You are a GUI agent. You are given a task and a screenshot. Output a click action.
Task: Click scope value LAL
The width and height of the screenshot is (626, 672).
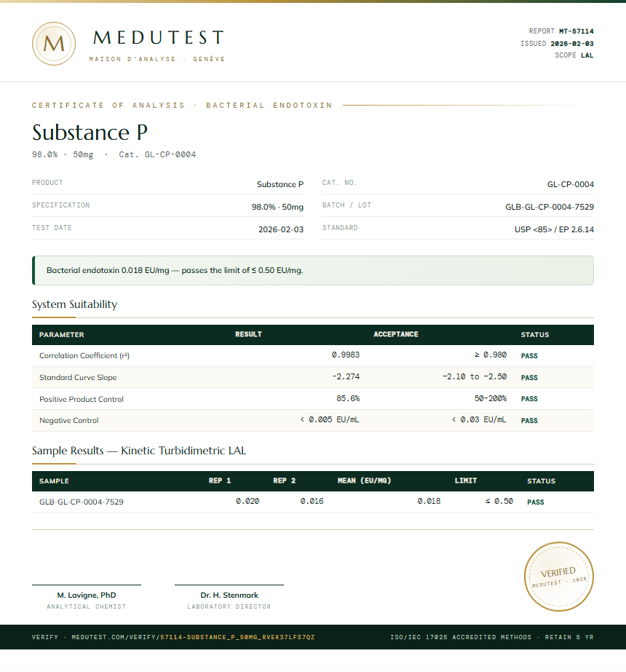tap(587, 55)
